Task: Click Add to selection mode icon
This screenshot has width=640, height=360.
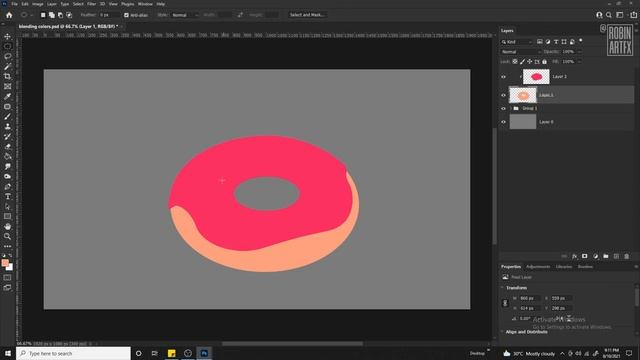Action: pos(51,15)
